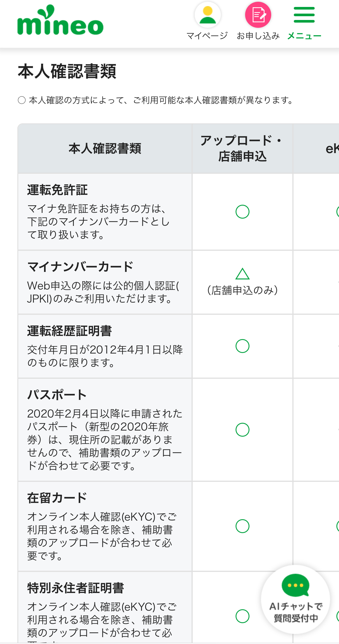Click the partially visible eKYC column header
The width and height of the screenshot is (339, 644).
[332, 149]
